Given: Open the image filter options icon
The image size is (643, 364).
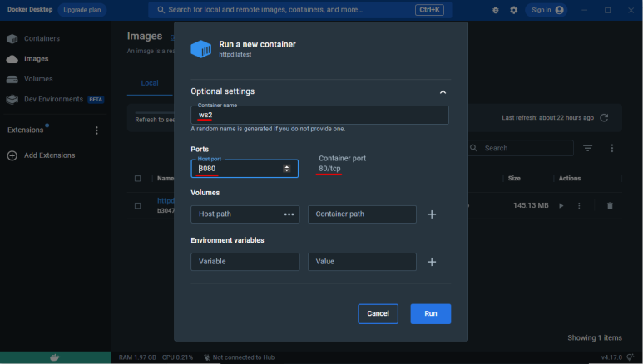Looking at the screenshot, I should [x=587, y=148].
